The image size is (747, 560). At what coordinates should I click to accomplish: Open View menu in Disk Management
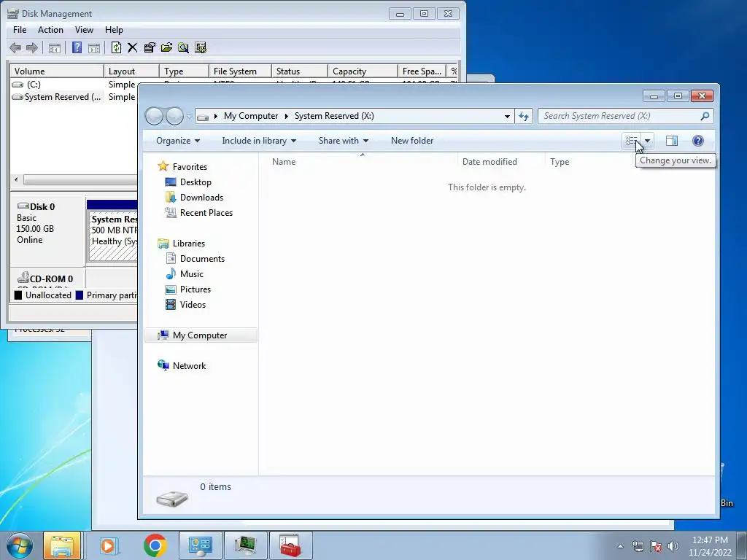[84, 29]
